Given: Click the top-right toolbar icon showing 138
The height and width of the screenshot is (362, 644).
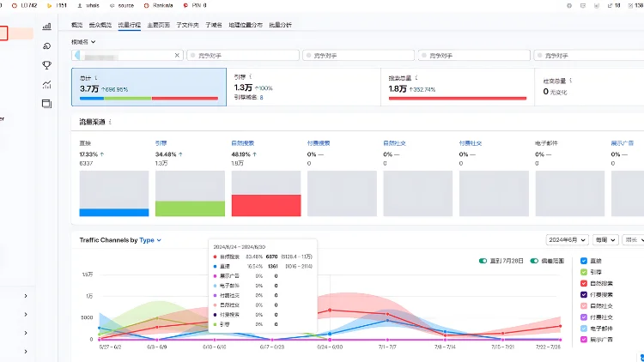Looking at the screenshot, I should click(x=636, y=6).
